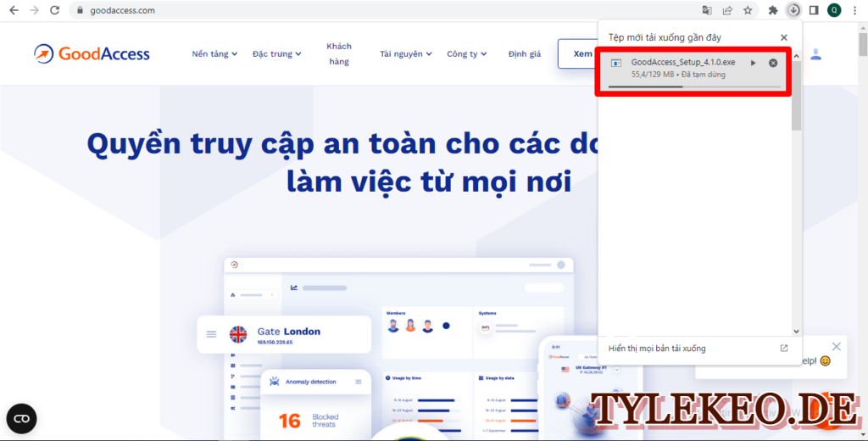Image resolution: width=868 pixels, height=441 pixels.
Task: Open the browser side panel
Action: point(814,10)
